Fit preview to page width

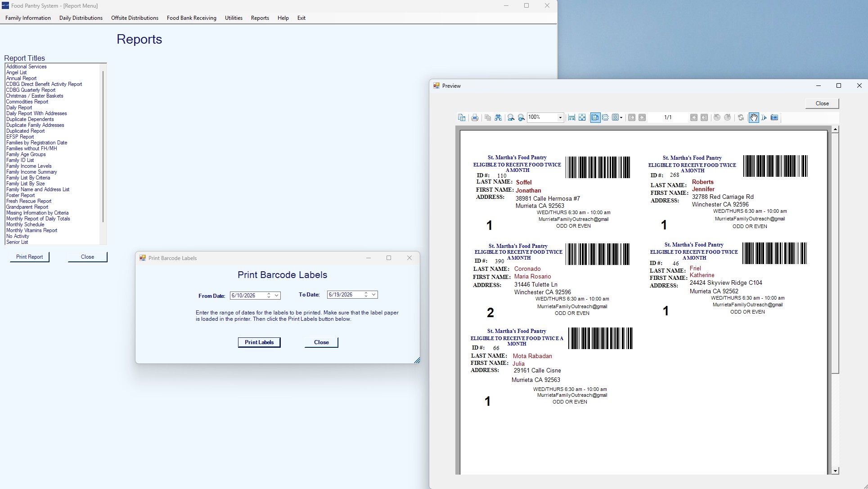(571, 117)
